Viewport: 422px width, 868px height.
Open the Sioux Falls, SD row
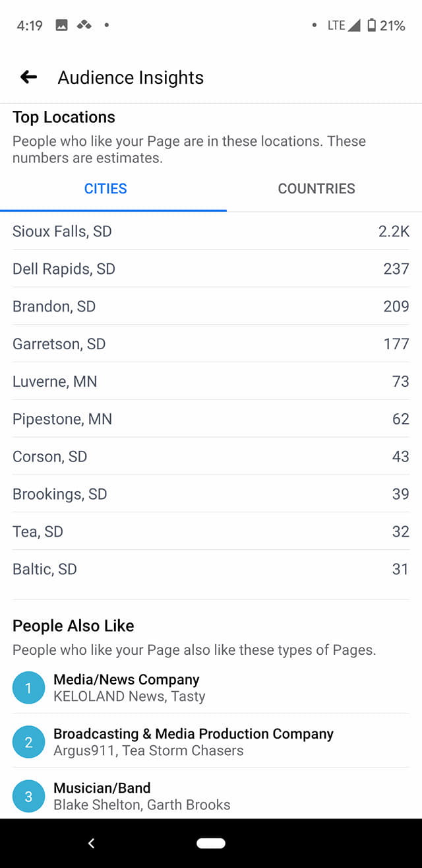point(211,231)
